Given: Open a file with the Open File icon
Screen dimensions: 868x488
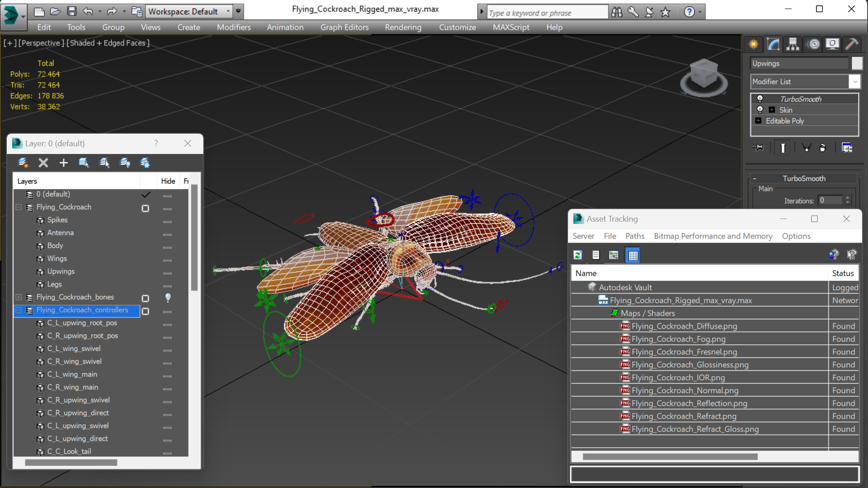Looking at the screenshot, I should pos(55,12).
